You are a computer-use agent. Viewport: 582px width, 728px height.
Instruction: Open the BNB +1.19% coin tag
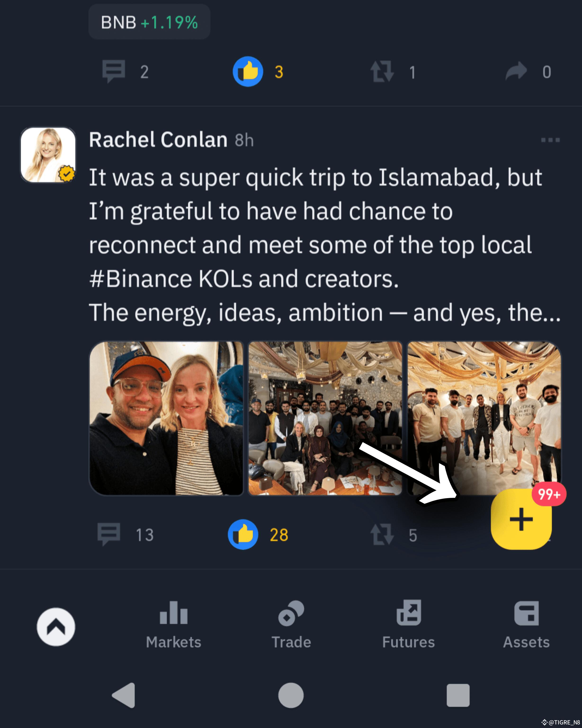coord(149,22)
